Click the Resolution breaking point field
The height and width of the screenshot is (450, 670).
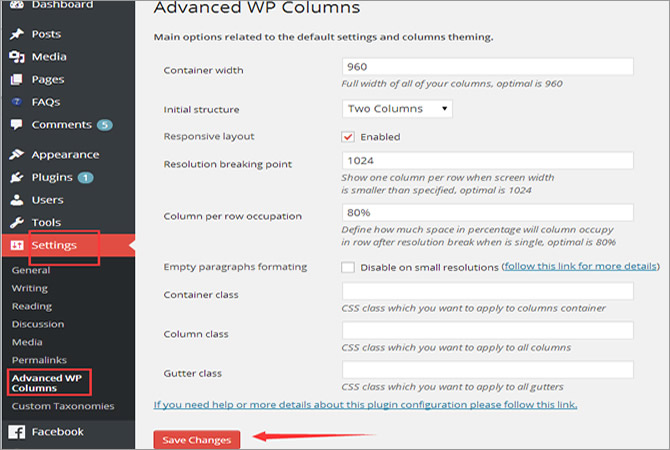coord(488,161)
